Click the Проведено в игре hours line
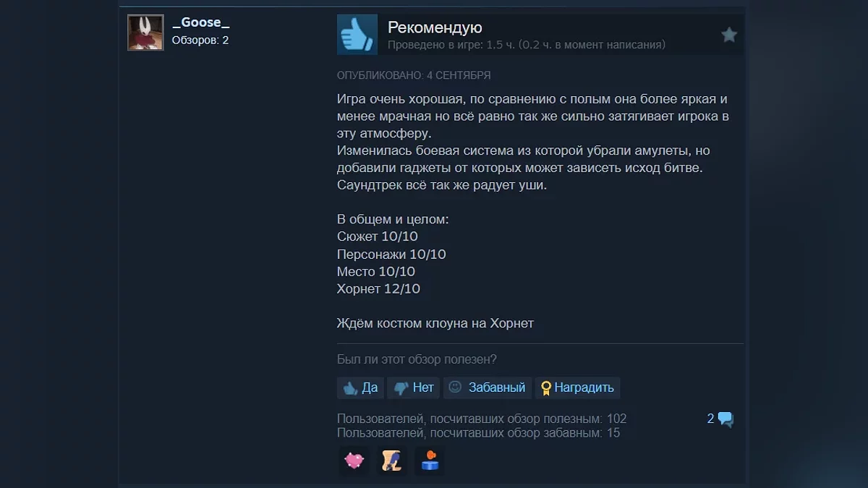The image size is (868, 488). (x=527, y=45)
